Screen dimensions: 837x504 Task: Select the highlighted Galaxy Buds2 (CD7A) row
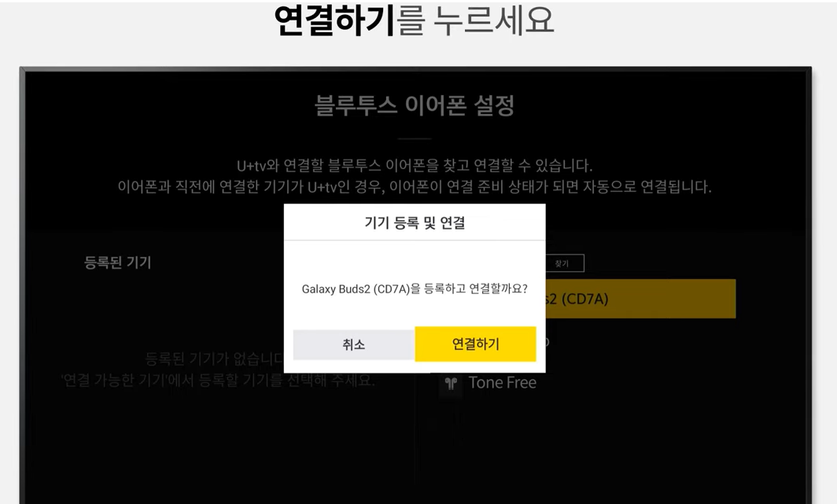click(x=640, y=299)
